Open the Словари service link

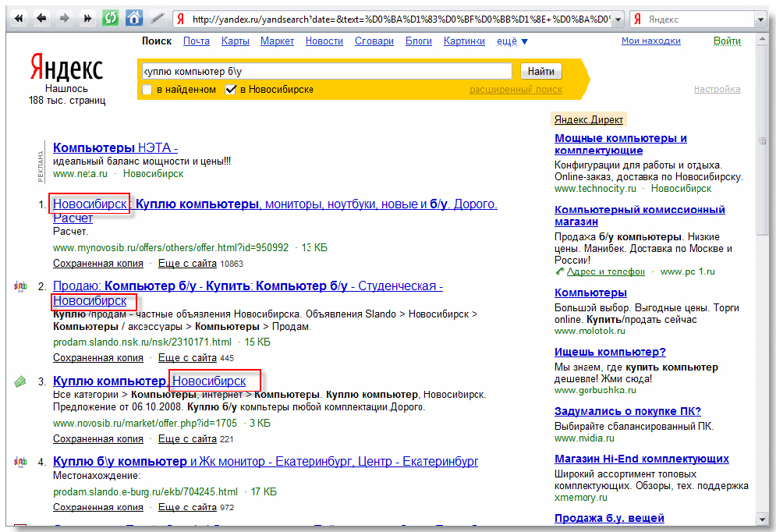pyautogui.click(x=374, y=41)
